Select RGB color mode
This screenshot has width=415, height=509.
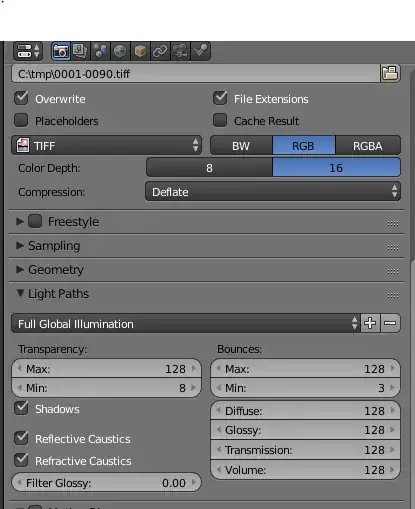pyautogui.click(x=304, y=145)
